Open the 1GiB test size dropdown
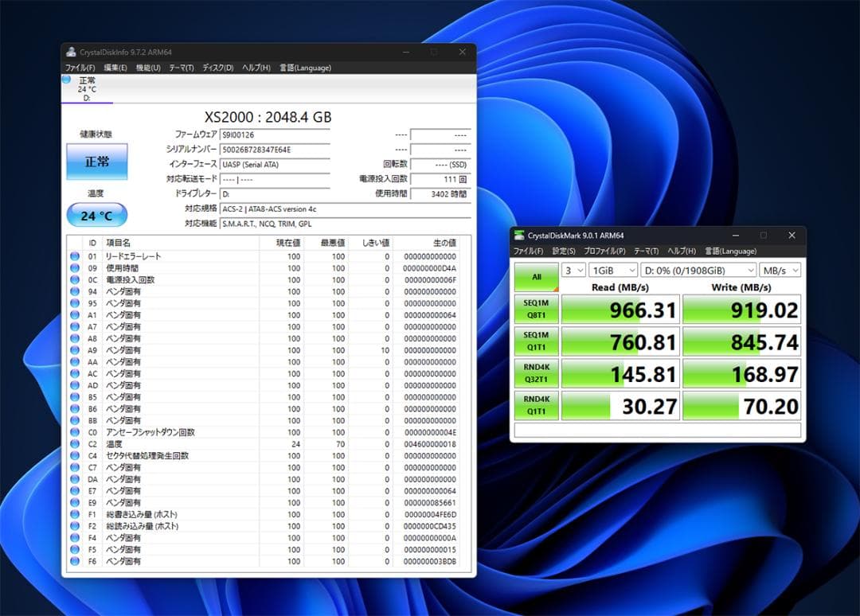This screenshot has height=616, width=860. (x=612, y=270)
